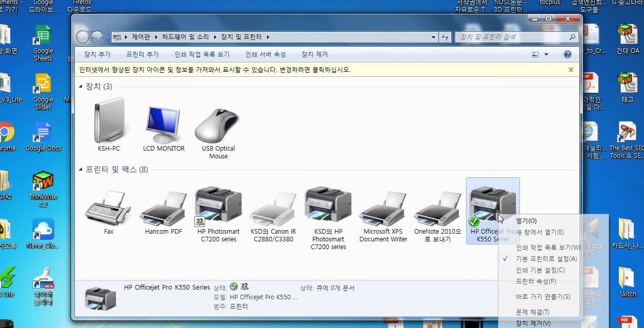Choose 열기(O) in context menu
The height and width of the screenshot is (328, 644).
click(x=526, y=221)
